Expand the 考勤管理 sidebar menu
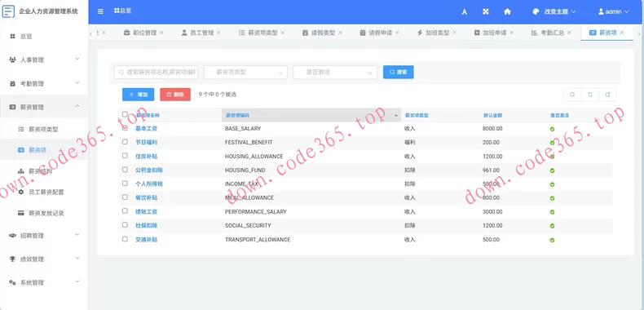Screen dimensions: 644x310 click(x=44, y=83)
